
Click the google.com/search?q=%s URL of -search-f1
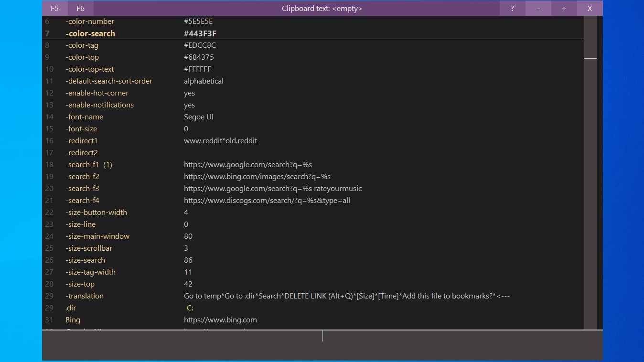point(248,165)
